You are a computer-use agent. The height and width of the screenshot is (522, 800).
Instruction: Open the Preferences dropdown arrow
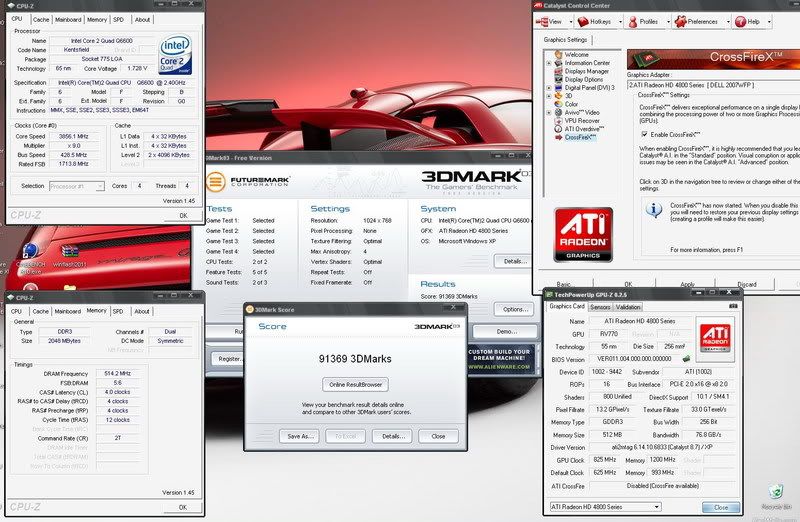pos(727,22)
